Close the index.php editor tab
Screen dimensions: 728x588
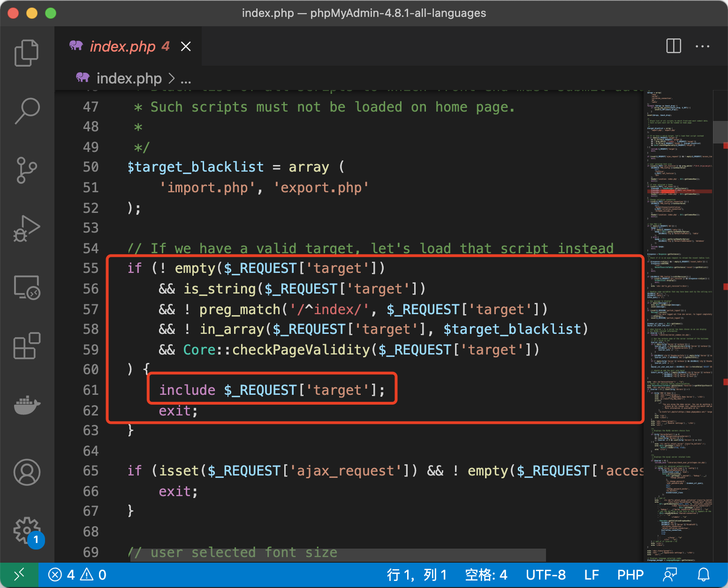tap(186, 46)
